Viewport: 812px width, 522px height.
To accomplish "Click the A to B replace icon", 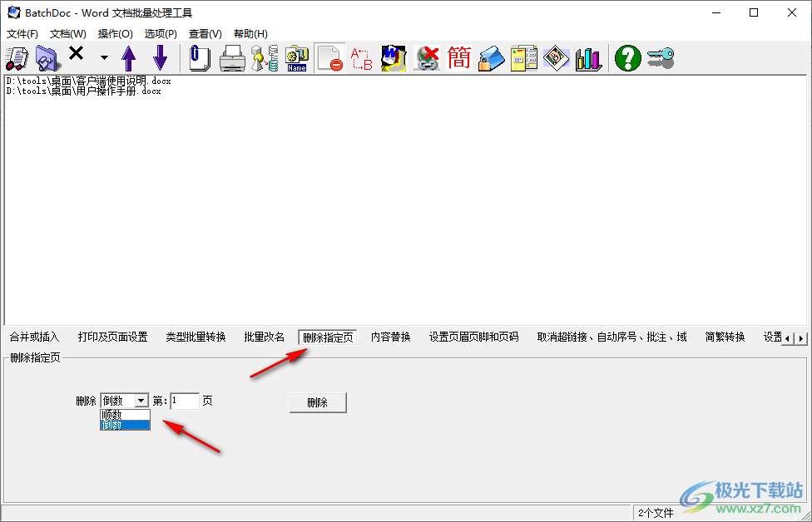I will pyautogui.click(x=361, y=58).
